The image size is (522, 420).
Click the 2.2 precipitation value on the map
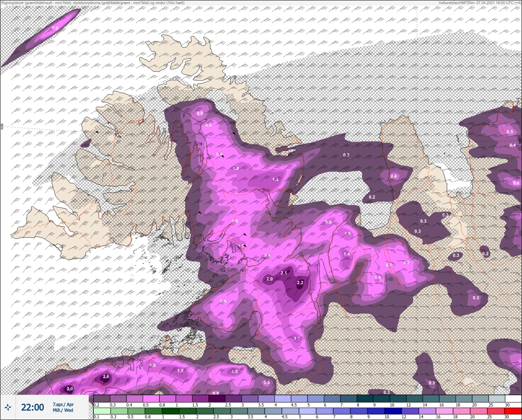300,283
